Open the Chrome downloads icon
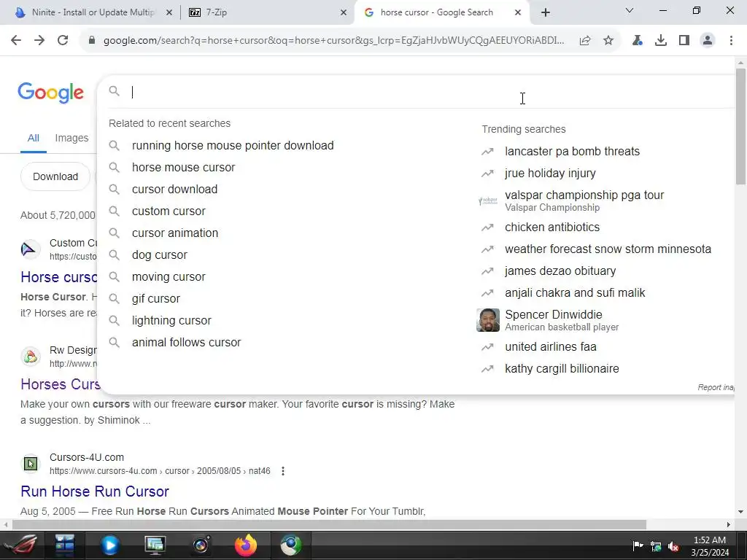747x560 pixels. [x=661, y=41]
